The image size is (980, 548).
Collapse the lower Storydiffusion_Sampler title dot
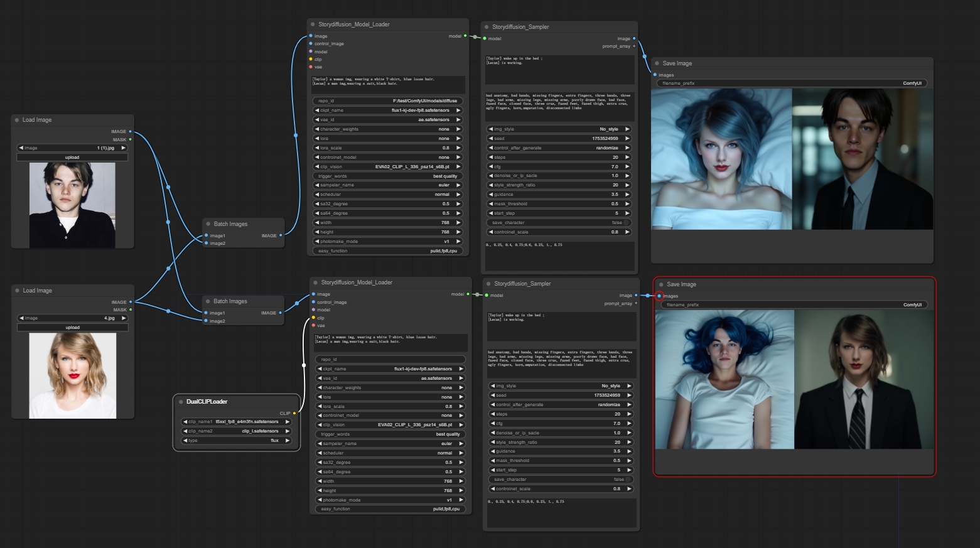[488, 284]
